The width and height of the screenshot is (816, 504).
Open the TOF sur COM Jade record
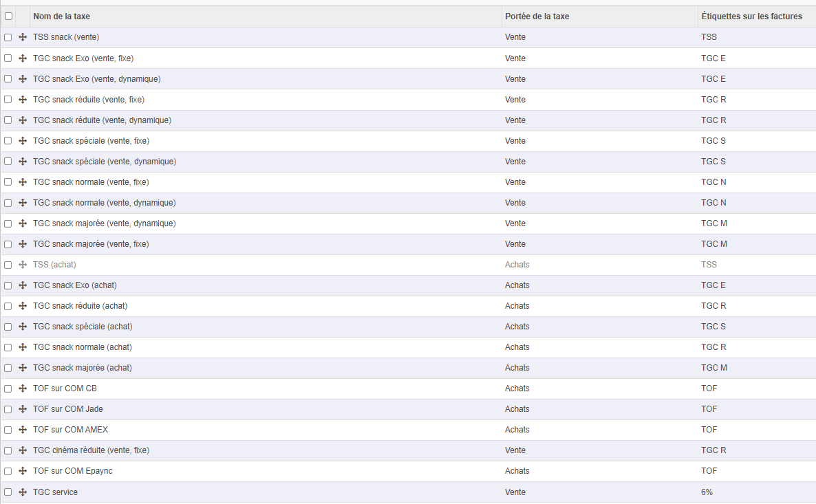(68, 409)
